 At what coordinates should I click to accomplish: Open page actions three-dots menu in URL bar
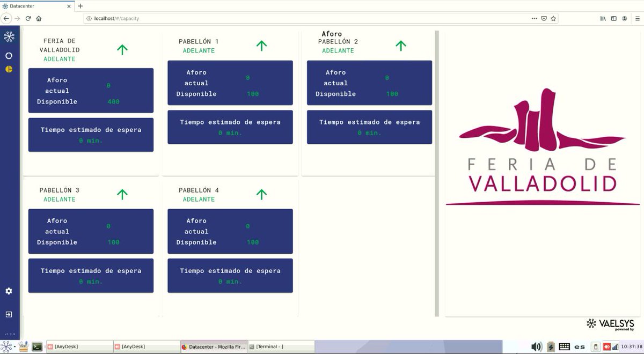click(x=535, y=18)
